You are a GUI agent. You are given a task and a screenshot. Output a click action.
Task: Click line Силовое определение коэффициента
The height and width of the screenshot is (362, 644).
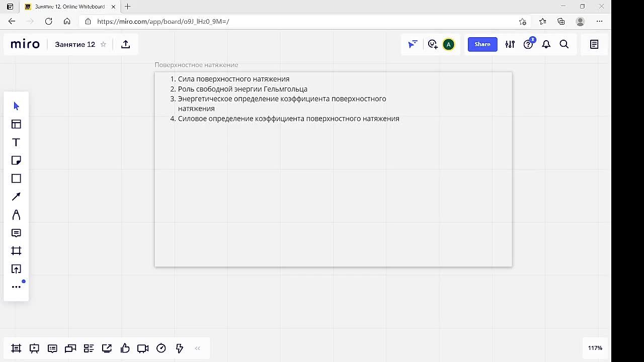point(288,119)
